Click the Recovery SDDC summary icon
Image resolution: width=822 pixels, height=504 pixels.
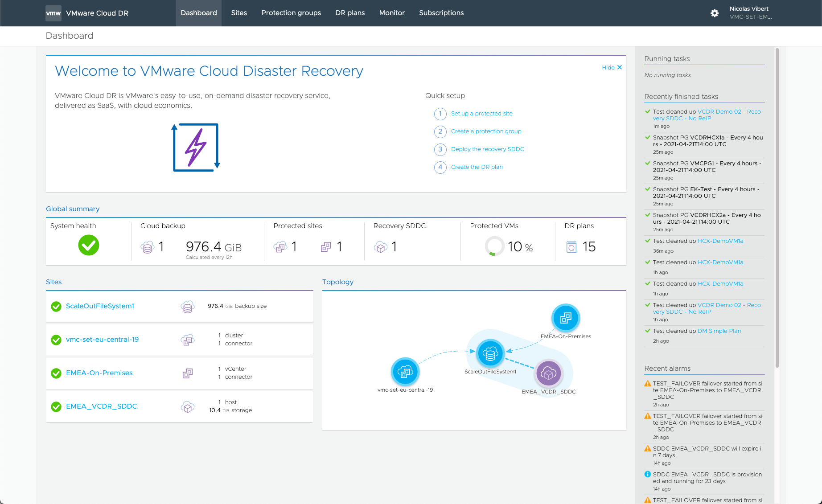[380, 247]
